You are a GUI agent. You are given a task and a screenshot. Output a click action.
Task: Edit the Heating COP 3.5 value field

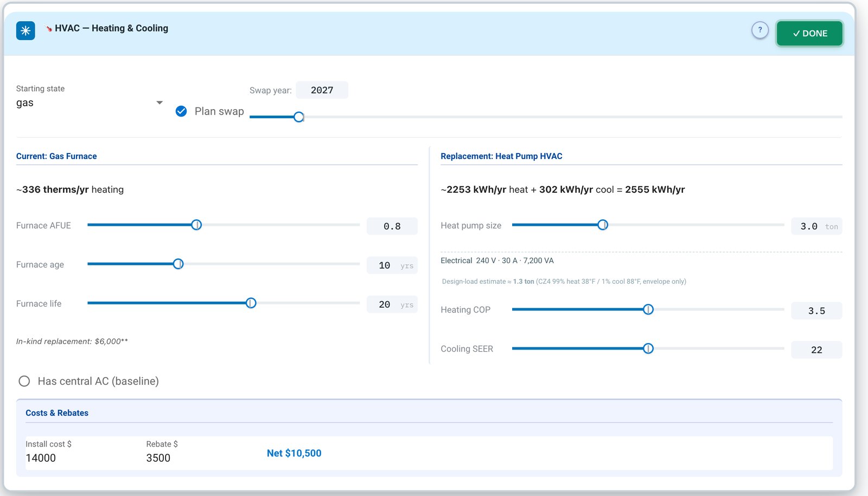[817, 311]
